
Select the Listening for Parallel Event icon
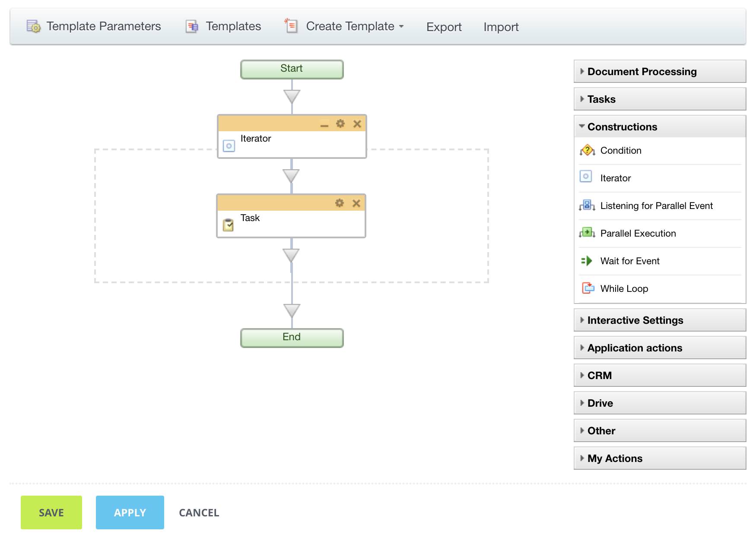pyautogui.click(x=587, y=206)
